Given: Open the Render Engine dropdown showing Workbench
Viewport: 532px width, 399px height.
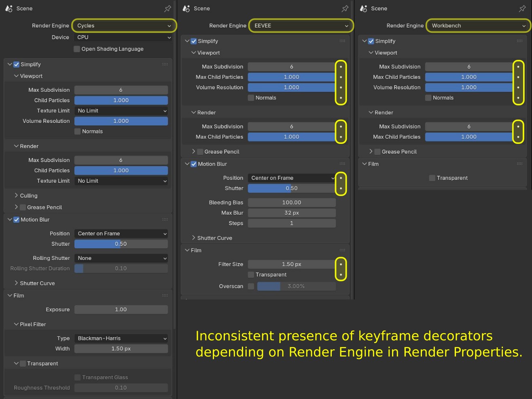Looking at the screenshot, I should click(478, 25).
